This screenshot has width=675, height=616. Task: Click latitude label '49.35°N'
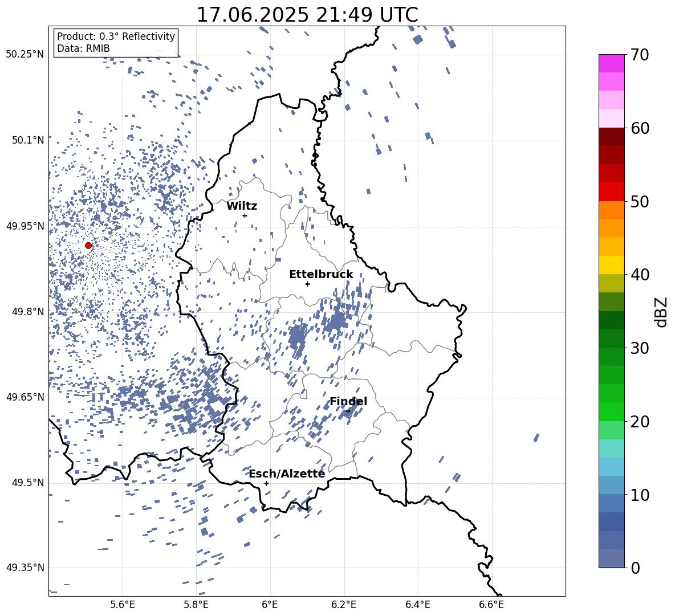tap(25, 568)
